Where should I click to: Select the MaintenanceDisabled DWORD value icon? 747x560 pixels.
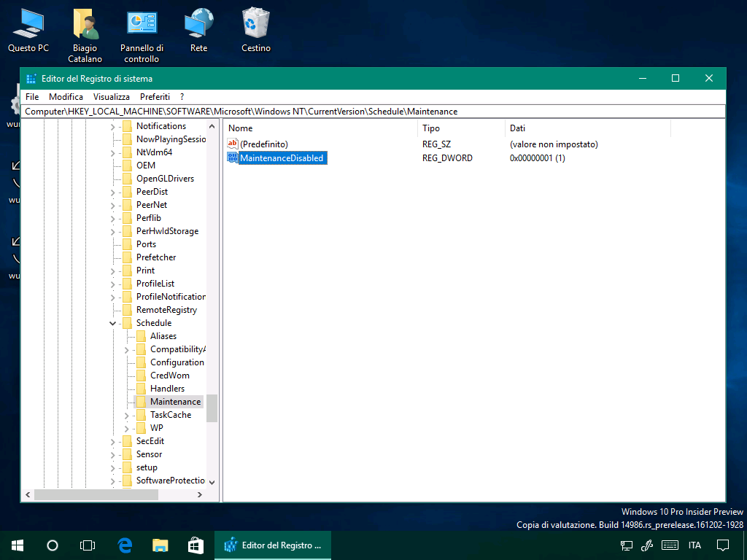tap(233, 158)
